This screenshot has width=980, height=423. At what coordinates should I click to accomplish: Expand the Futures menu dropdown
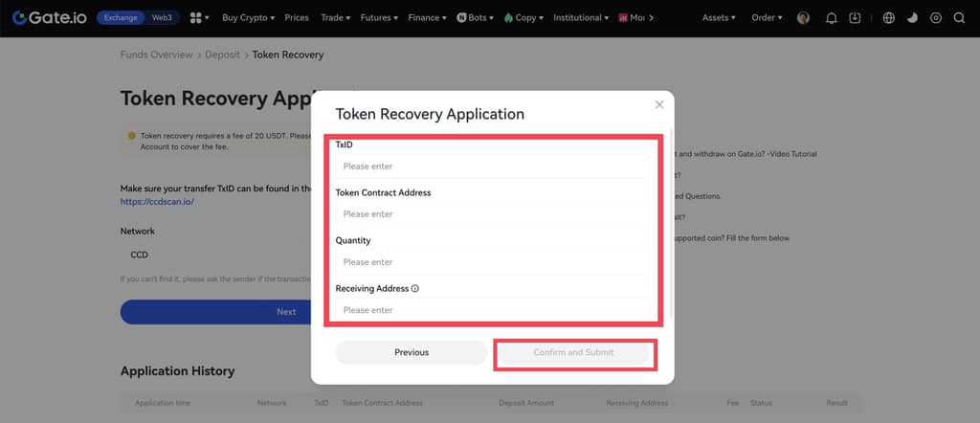point(380,18)
